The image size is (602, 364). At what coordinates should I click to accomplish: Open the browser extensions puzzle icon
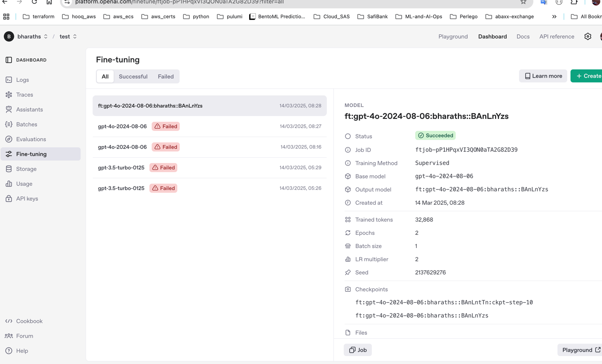click(574, 2)
